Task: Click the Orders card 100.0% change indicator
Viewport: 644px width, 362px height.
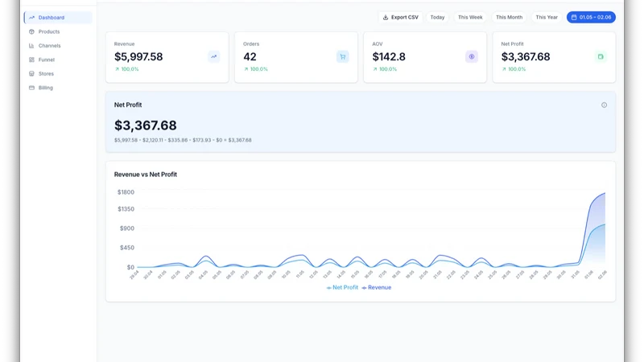Action: (x=256, y=69)
